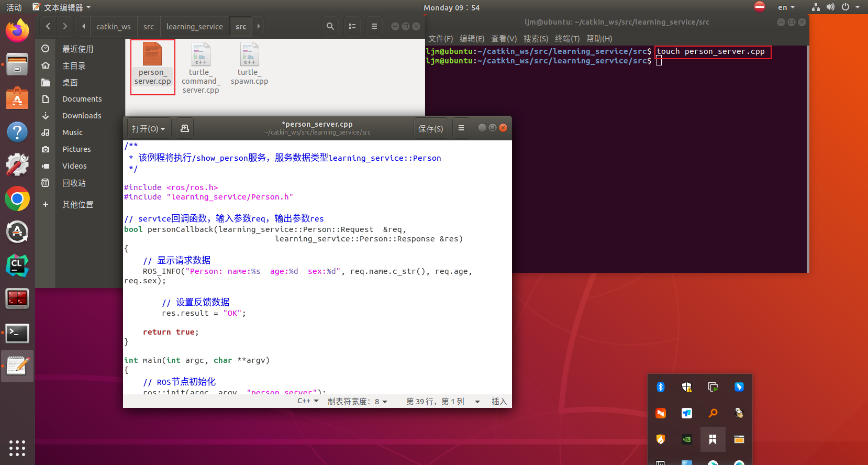
Task: Open terminal 文件(F) menu
Action: 441,39
